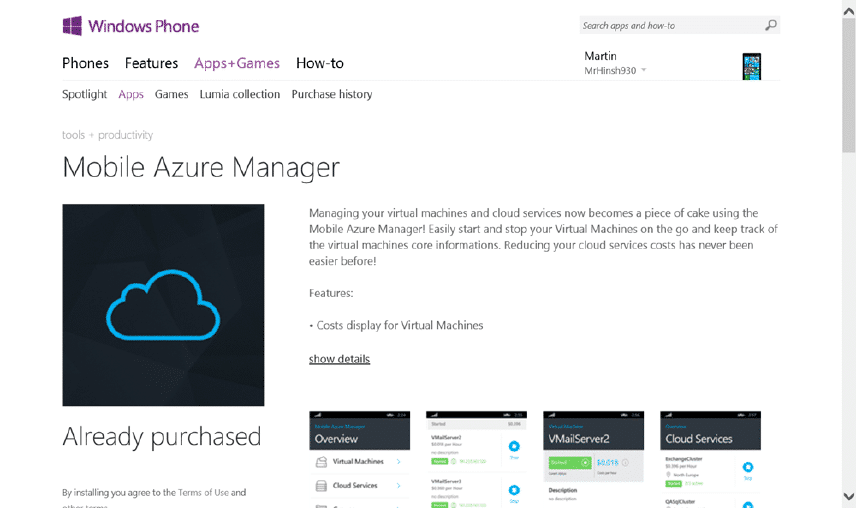
Task: Click the Mobile Azure Manager heading
Action: coord(201,168)
